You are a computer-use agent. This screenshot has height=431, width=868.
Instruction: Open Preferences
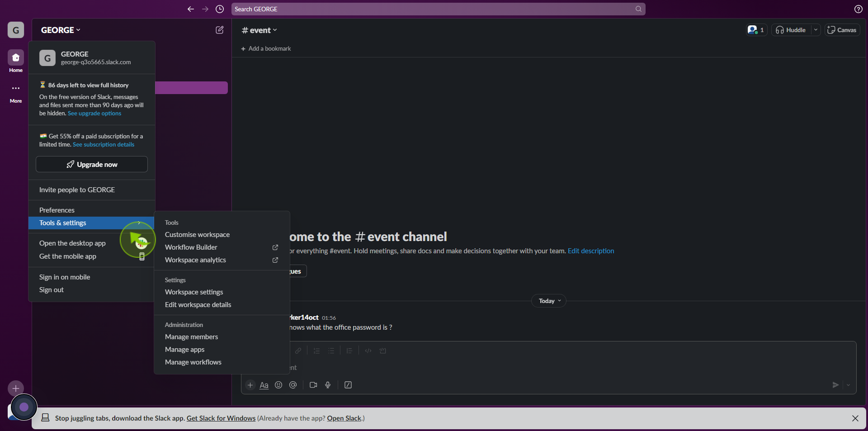91,210
